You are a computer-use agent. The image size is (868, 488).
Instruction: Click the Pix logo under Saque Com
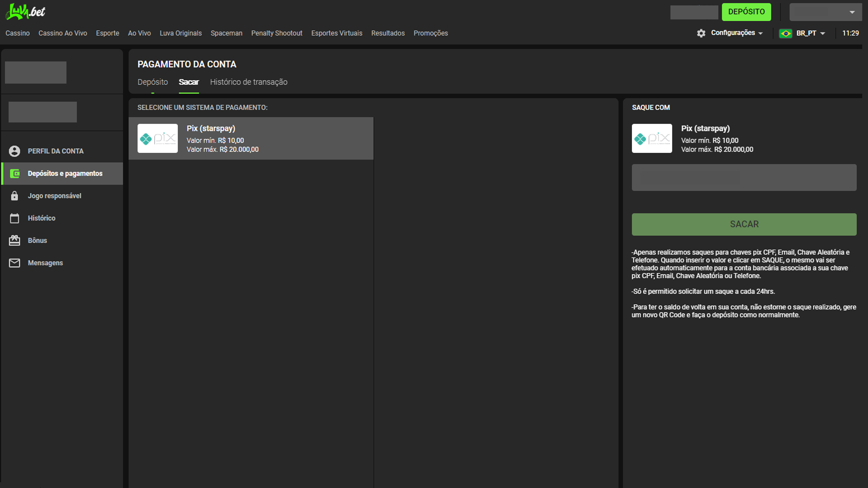pos(652,138)
